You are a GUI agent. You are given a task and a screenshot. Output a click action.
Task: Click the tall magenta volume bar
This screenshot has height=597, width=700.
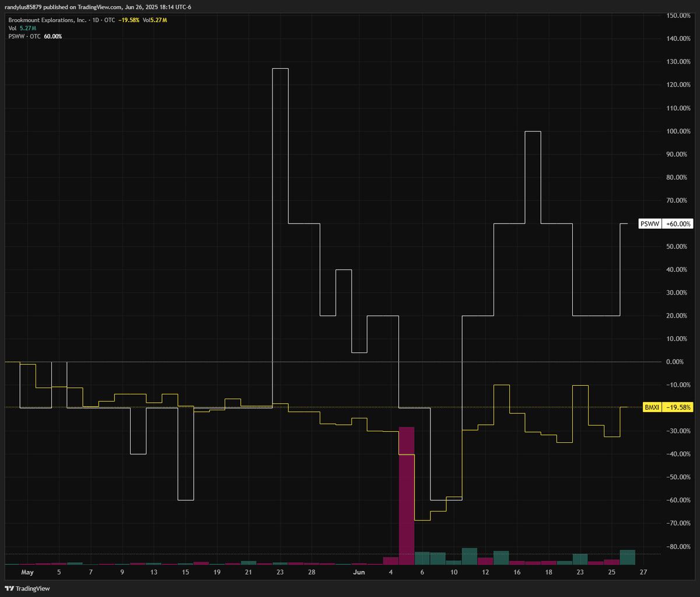click(x=407, y=495)
